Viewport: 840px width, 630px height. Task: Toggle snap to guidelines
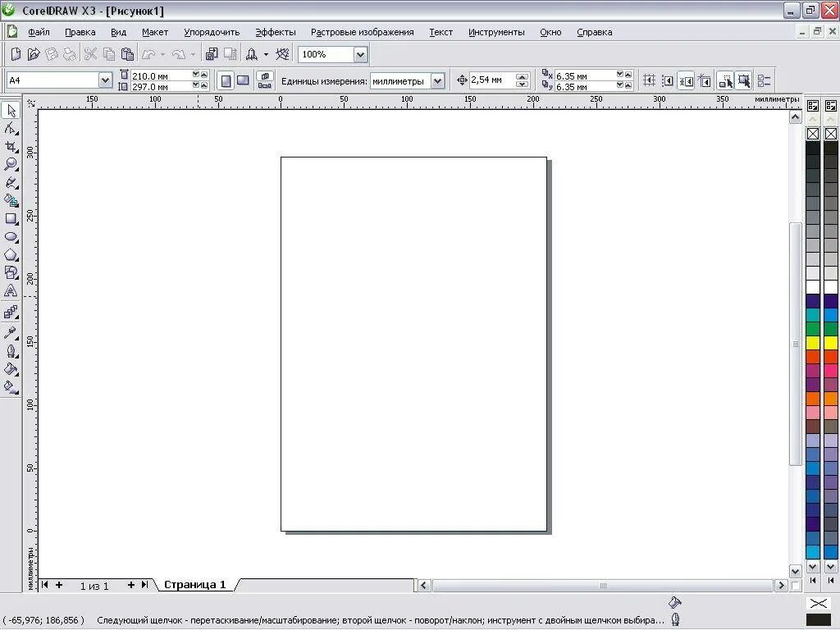(x=668, y=81)
